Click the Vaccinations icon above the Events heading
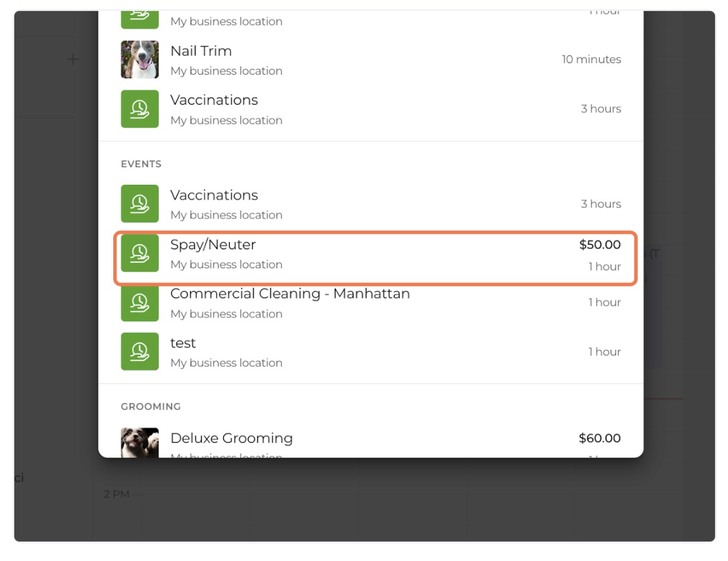The height and width of the screenshot is (561, 728). [139, 109]
